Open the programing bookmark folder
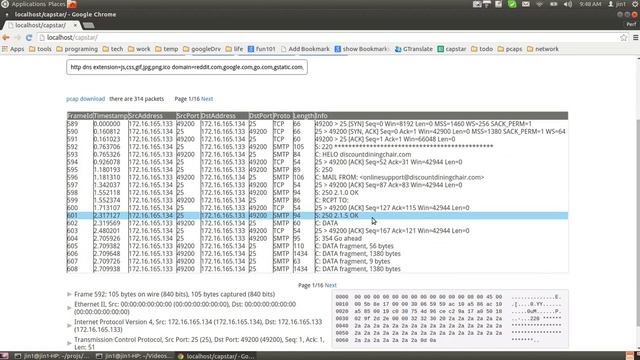 pos(77,49)
